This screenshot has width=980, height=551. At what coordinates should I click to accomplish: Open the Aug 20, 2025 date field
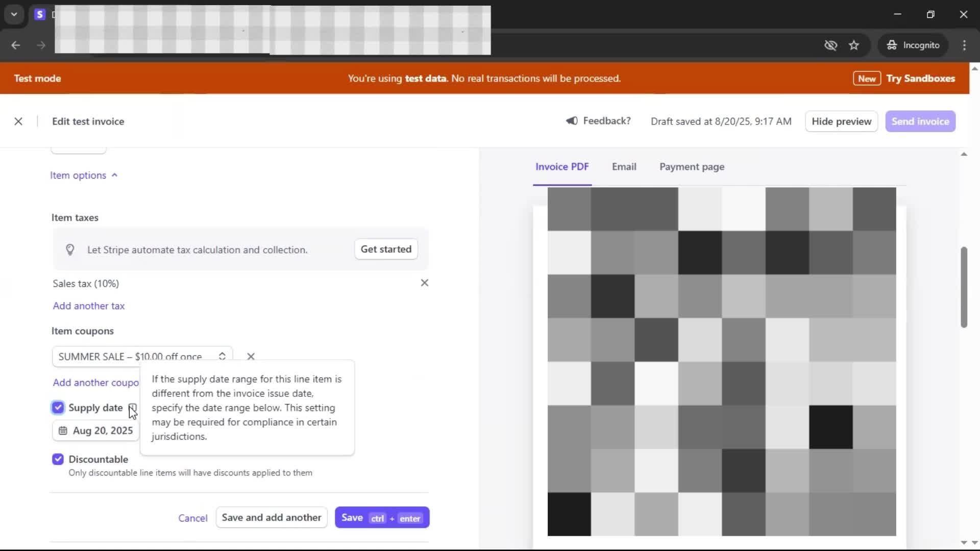coord(96,431)
